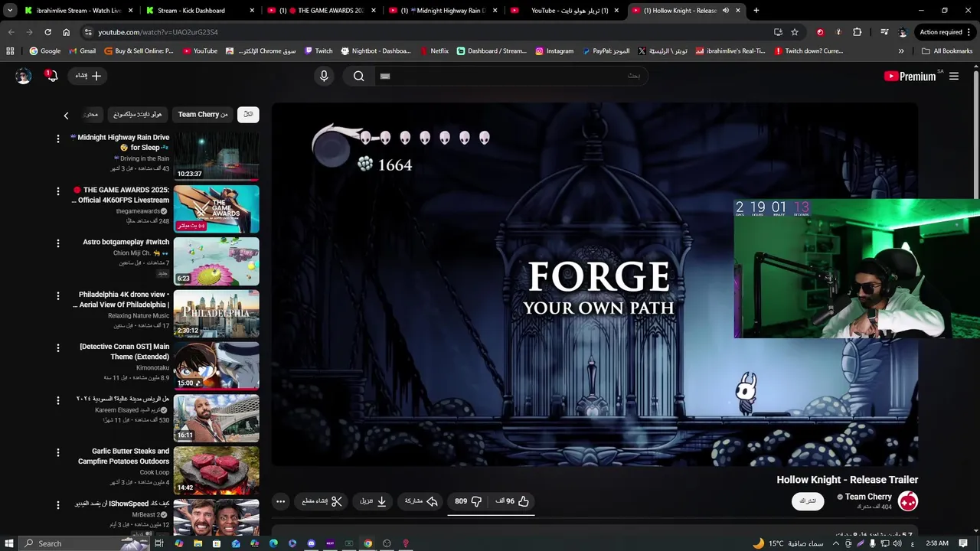Image resolution: width=980 pixels, height=551 pixels.
Task: Click the Windows taskbar Search box
Action: coord(83,543)
